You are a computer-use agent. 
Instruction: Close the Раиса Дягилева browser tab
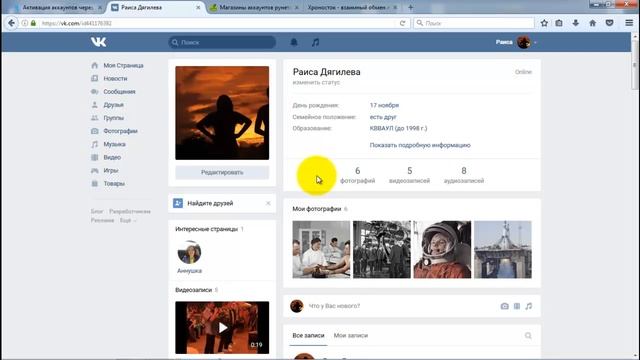[198, 7]
